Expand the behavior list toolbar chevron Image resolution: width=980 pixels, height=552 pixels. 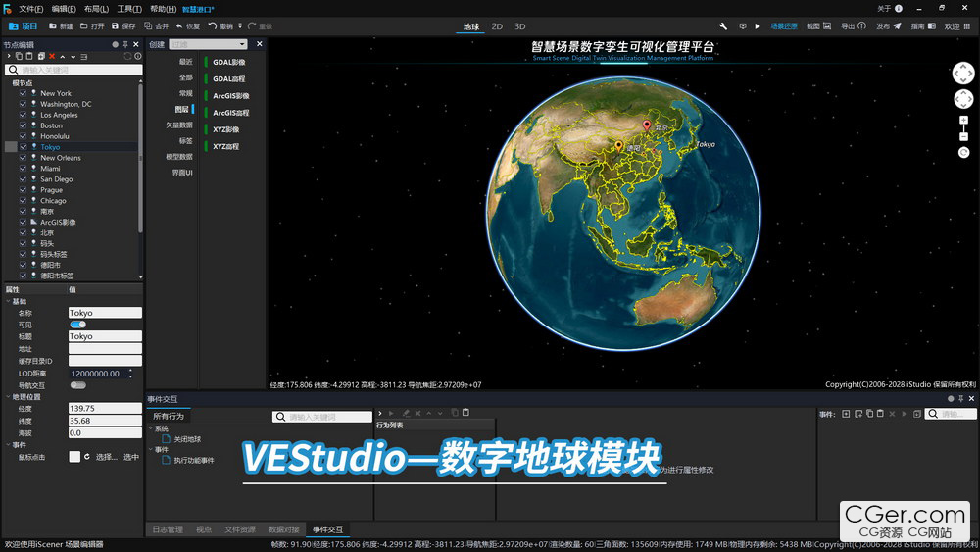(x=380, y=413)
